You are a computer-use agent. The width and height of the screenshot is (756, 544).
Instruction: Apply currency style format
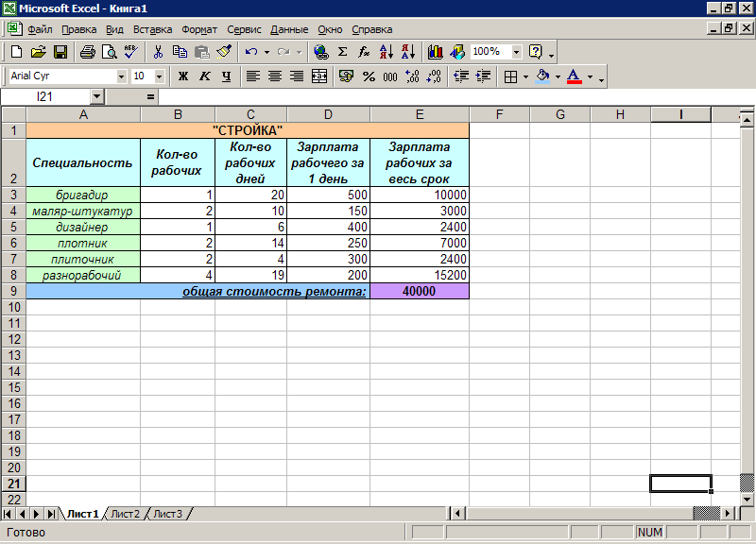(346, 76)
